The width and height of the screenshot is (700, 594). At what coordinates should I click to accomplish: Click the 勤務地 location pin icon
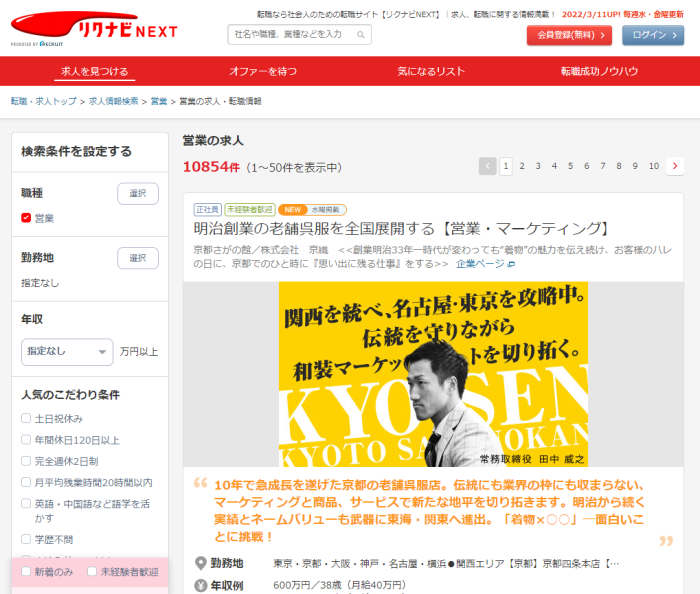pyautogui.click(x=201, y=563)
